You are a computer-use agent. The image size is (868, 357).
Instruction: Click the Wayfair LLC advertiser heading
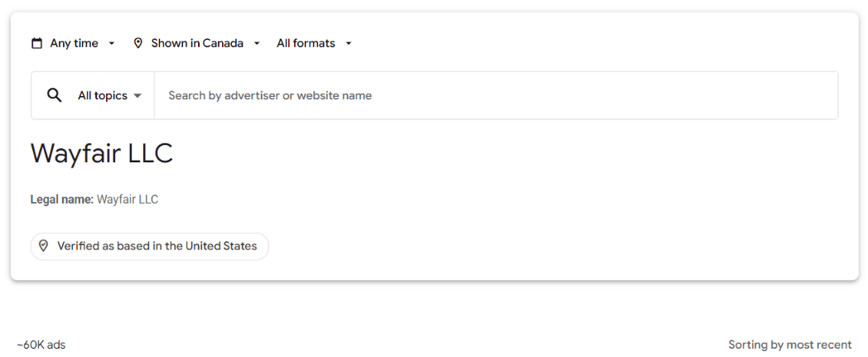click(x=102, y=153)
